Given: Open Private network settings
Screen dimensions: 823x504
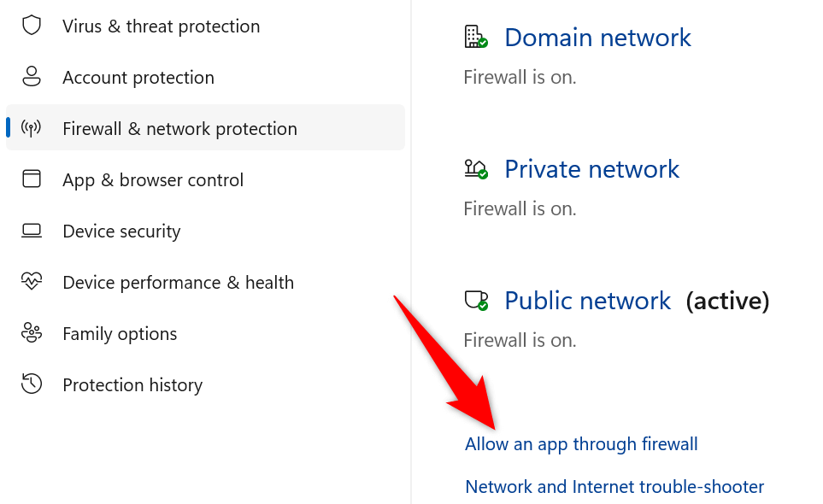Looking at the screenshot, I should click(x=592, y=168).
